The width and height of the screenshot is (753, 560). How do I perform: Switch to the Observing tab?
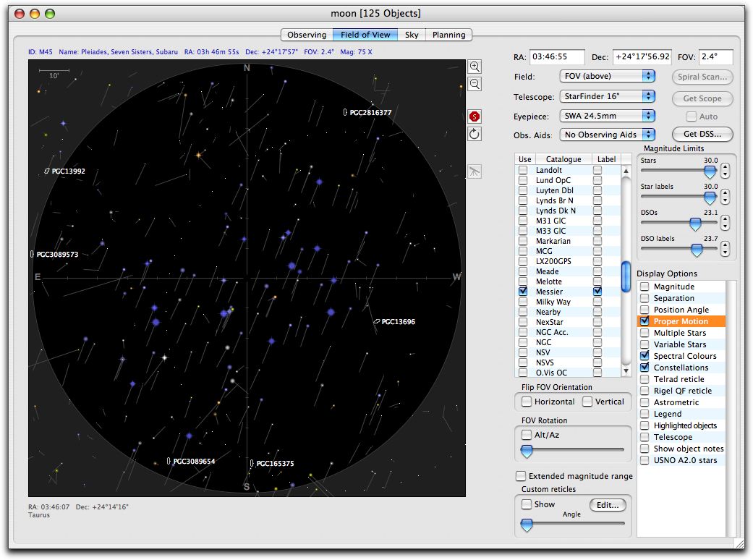point(307,35)
